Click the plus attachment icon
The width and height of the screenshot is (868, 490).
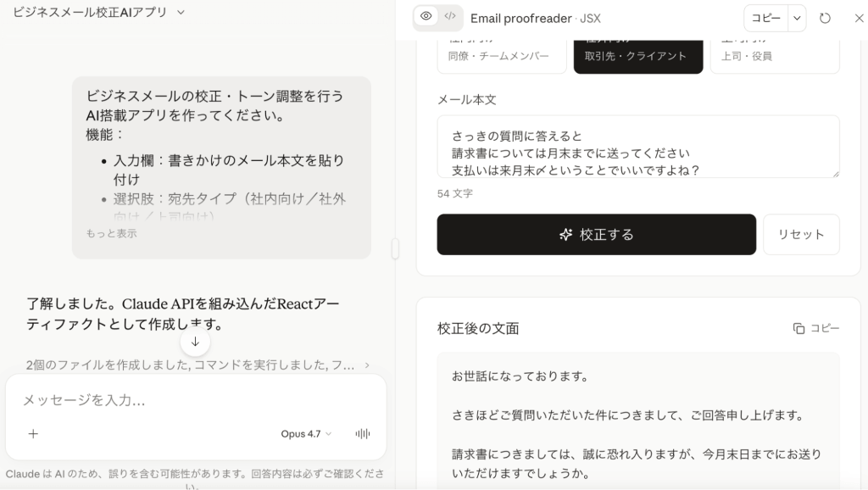pos(33,433)
